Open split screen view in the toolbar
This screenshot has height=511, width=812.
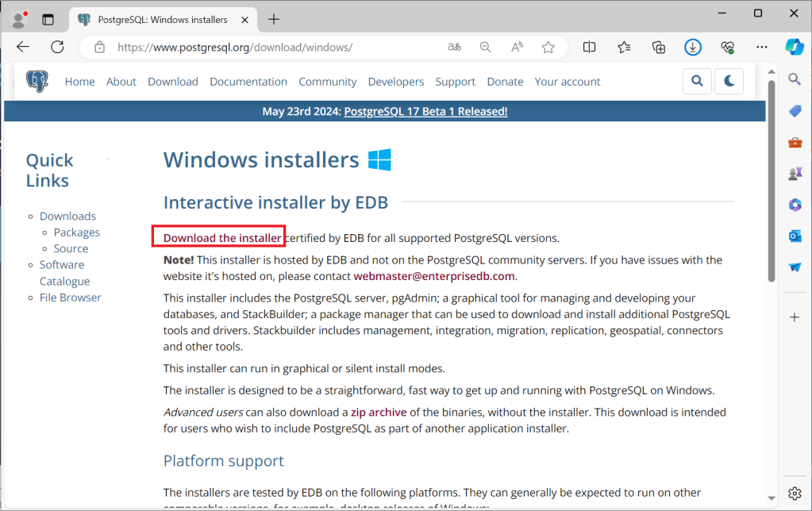(589, 47)
